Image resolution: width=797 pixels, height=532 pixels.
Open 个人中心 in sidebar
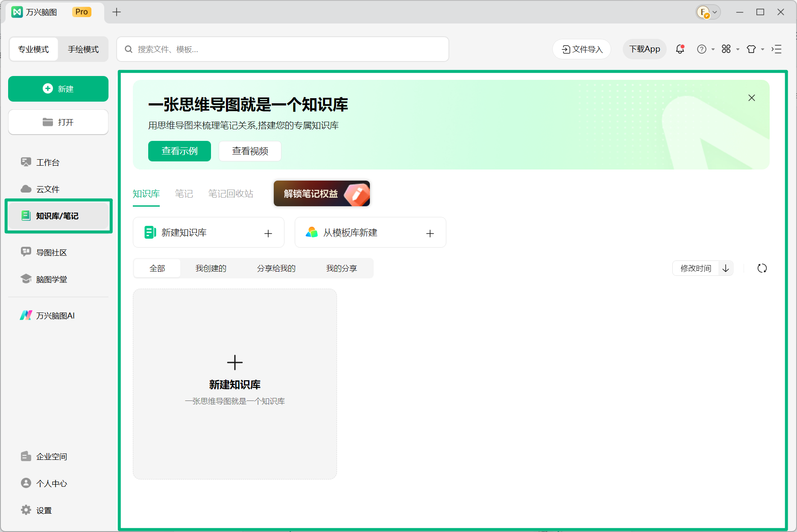point(58,483)
